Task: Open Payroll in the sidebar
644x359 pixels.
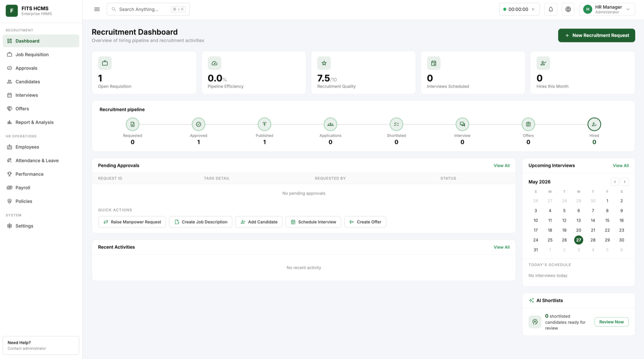Action: click(41, 188)
